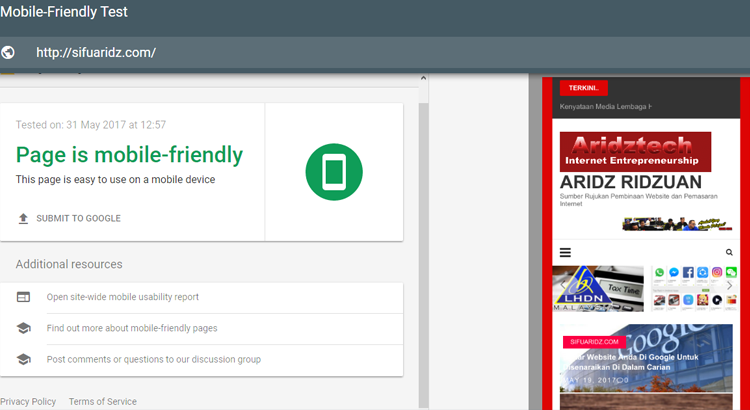Click the Page is mobile-friendly heading

(x=129, y=155)
